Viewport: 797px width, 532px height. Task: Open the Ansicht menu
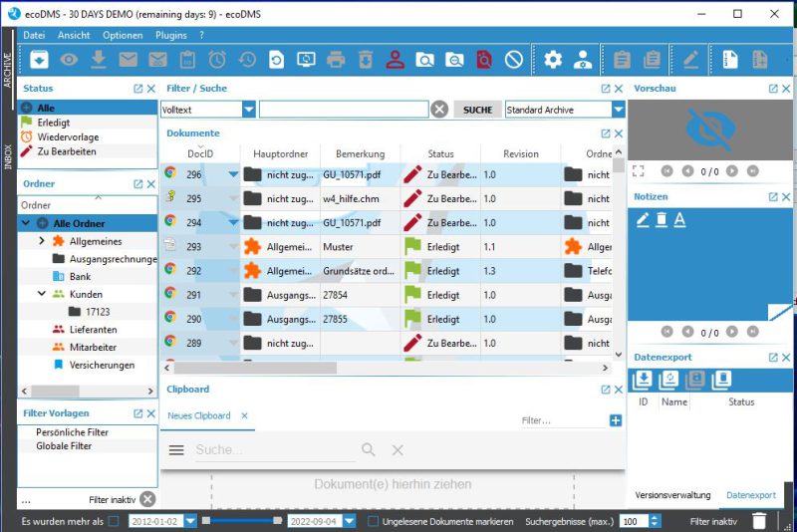pos(74,35)
